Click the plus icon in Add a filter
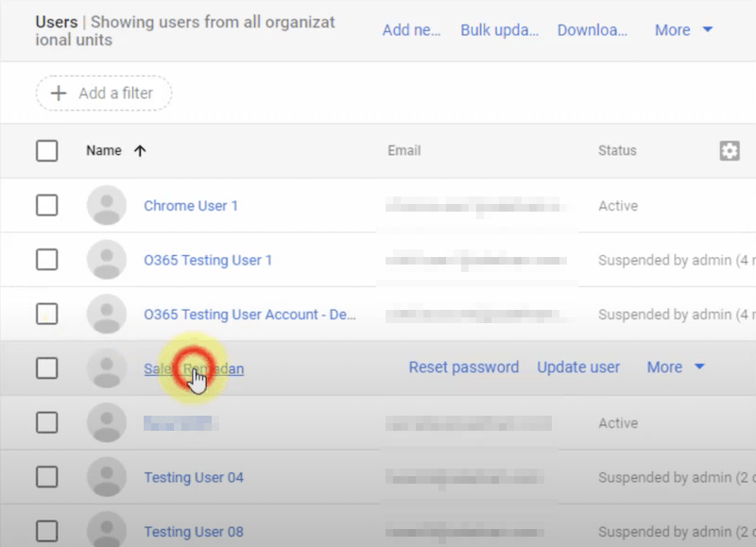Viewport: 756px width, 547px height. [x=59, y=93]
